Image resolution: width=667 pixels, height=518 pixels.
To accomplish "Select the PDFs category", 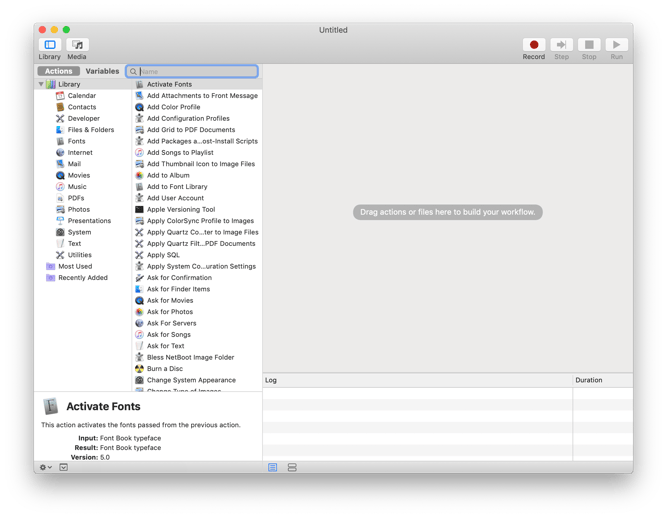I will coord(76,198).
